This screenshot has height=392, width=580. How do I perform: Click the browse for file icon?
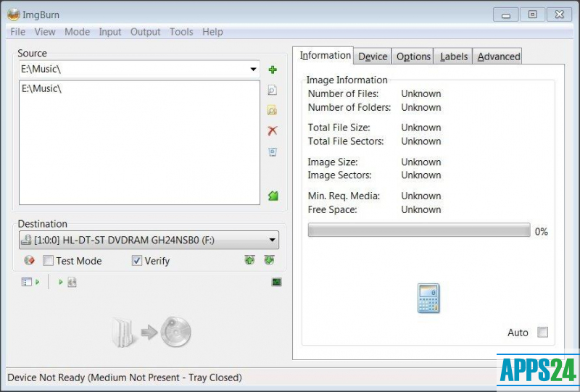[x=273, y=90]
